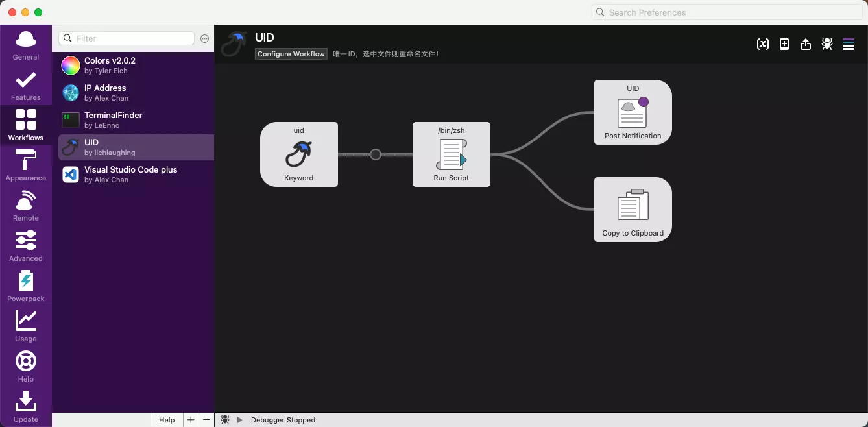Screen dimensions: 868x427
Task: Select the /bin/zsh Run Script node
Action: pyautogui.click(x=452, y=154)
